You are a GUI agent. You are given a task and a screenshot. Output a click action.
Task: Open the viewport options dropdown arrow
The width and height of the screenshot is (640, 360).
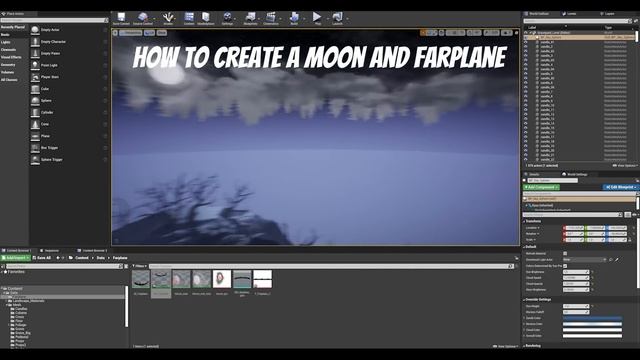[115, 33]
